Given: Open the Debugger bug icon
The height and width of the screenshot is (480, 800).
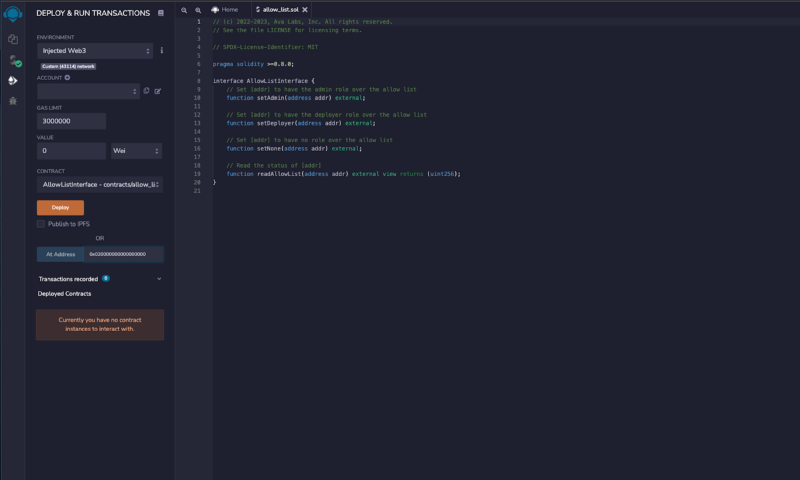Looking at the screenshot, I should (x=13, y=101).
